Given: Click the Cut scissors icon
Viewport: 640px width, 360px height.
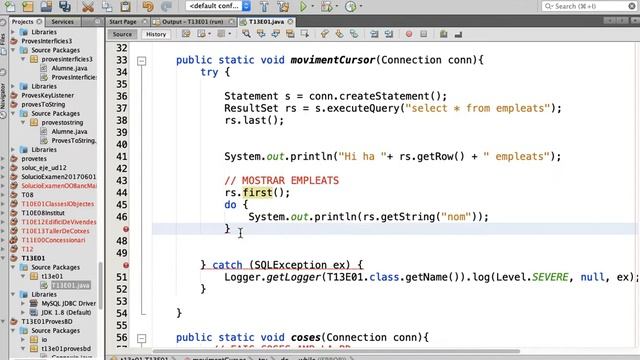Looking at the screenshot, I should pyautogui.click(x=87, y=6).
